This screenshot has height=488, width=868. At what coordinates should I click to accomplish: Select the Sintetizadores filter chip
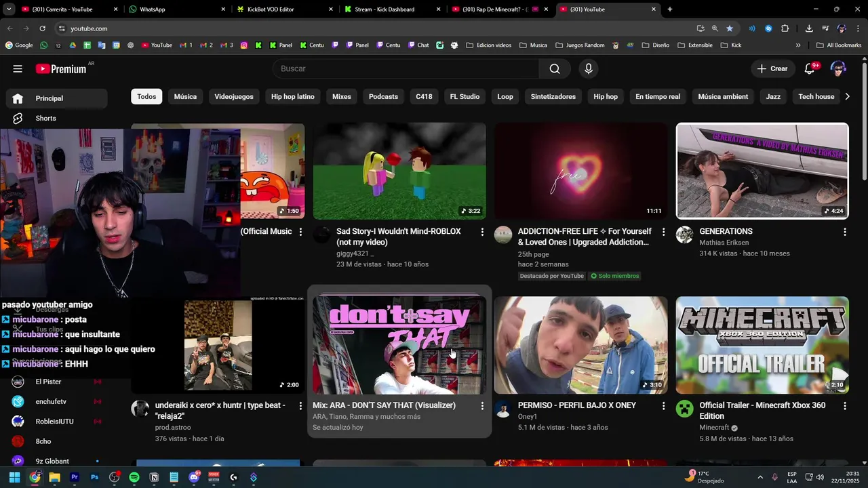coord(553,96)
